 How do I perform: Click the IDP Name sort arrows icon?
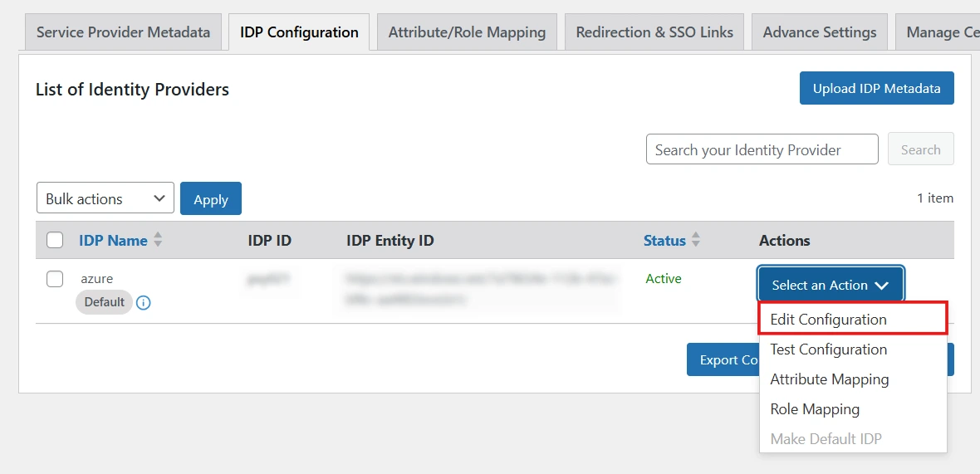158,241
